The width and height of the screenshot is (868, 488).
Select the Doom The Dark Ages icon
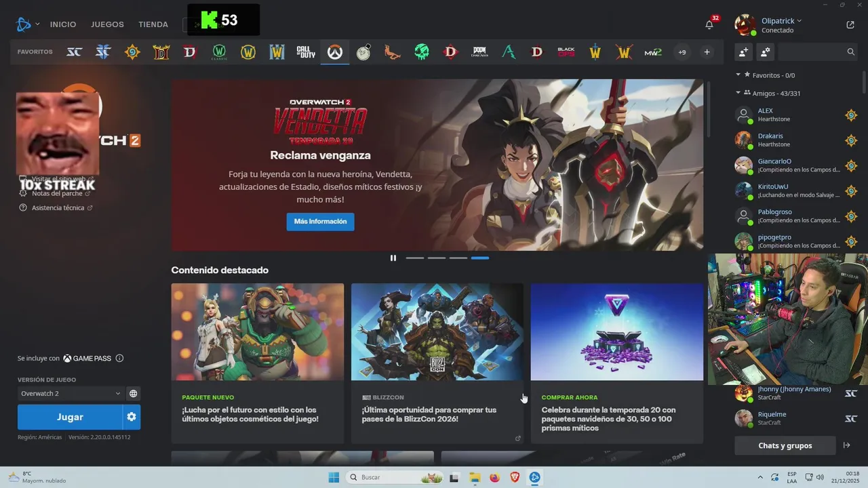[479, 52]
